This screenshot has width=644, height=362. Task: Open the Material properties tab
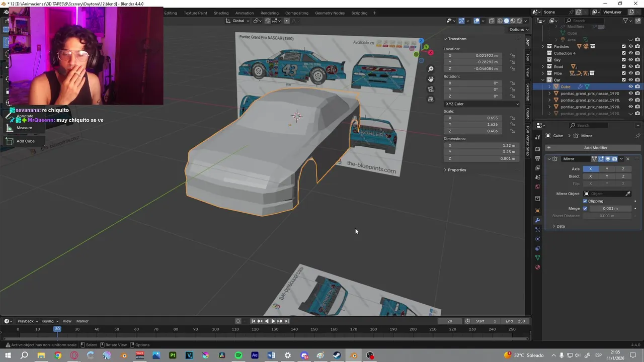[x=538, y=267]
